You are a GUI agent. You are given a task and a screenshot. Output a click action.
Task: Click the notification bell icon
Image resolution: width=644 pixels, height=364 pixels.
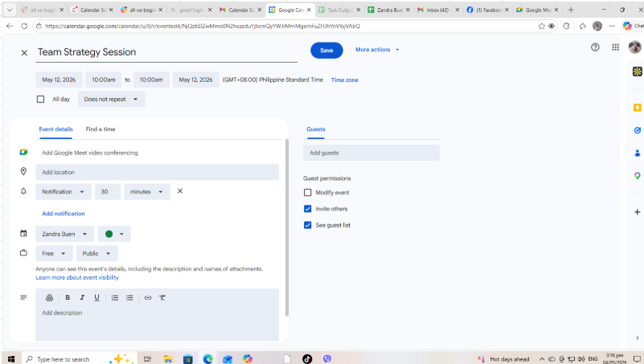(23, 191)
